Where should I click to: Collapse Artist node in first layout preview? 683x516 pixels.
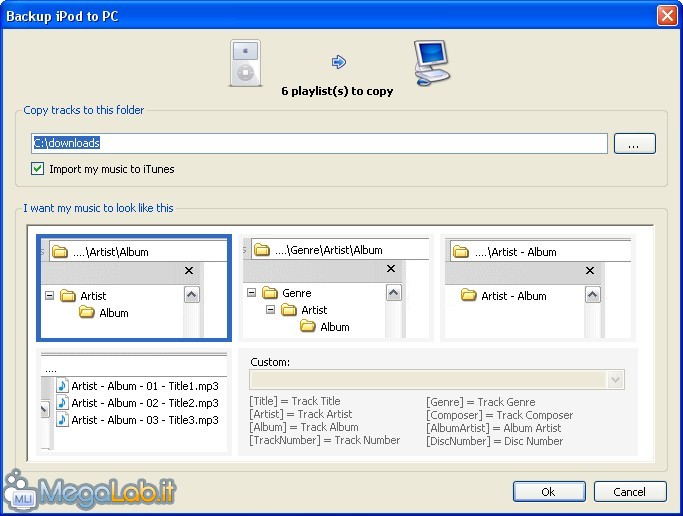coord(49,296)
